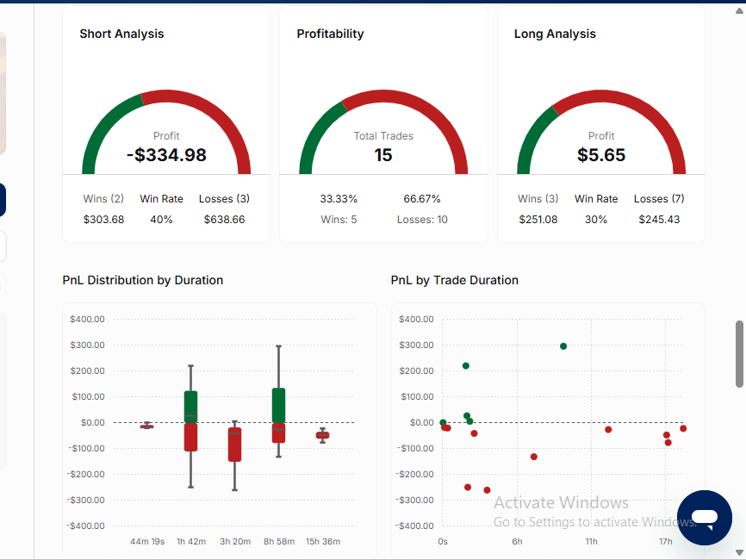Click Short Analysis Losses (3) label

pos(224,199)
